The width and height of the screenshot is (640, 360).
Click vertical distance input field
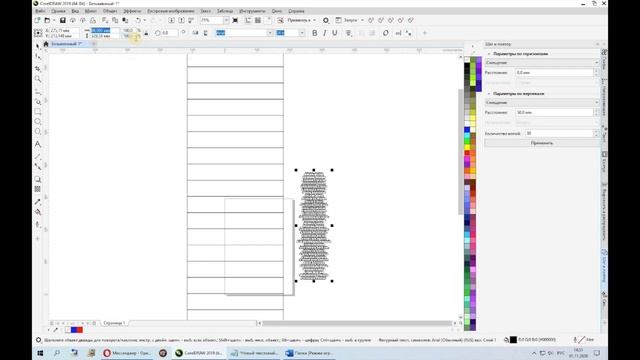pyautogui.click(x=554, y=112)
